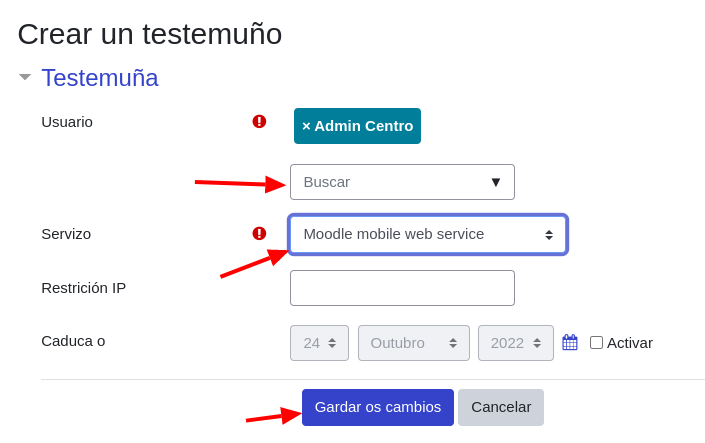Open the expiry day dropdown showing 24
This screenshot has width=705, height=443.
tap(319, 343)
